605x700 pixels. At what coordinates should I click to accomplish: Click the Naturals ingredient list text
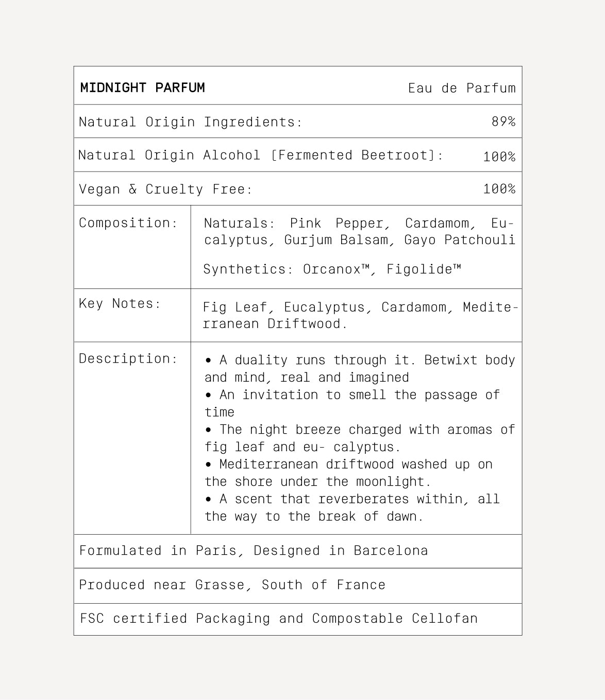(359, 232)
